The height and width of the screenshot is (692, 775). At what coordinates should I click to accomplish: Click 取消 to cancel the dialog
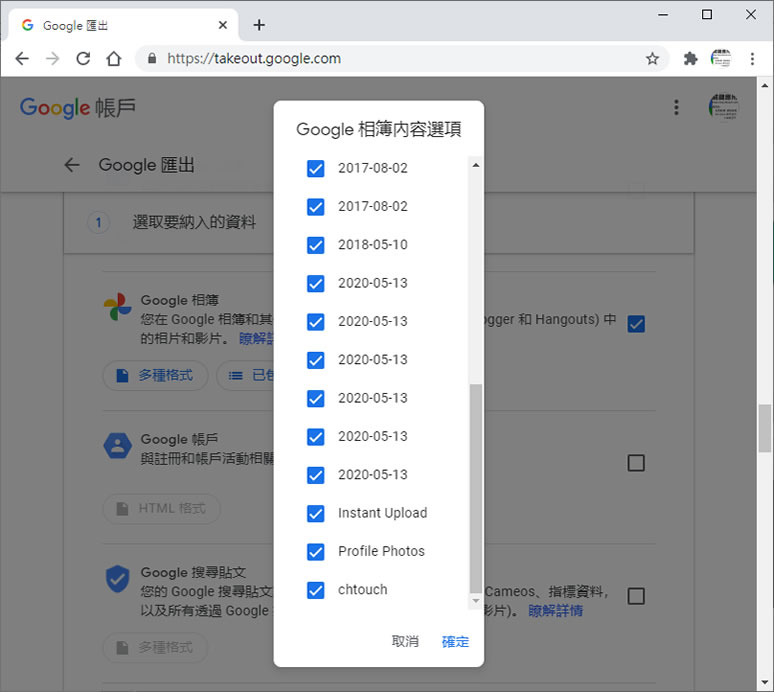[405, 641]
